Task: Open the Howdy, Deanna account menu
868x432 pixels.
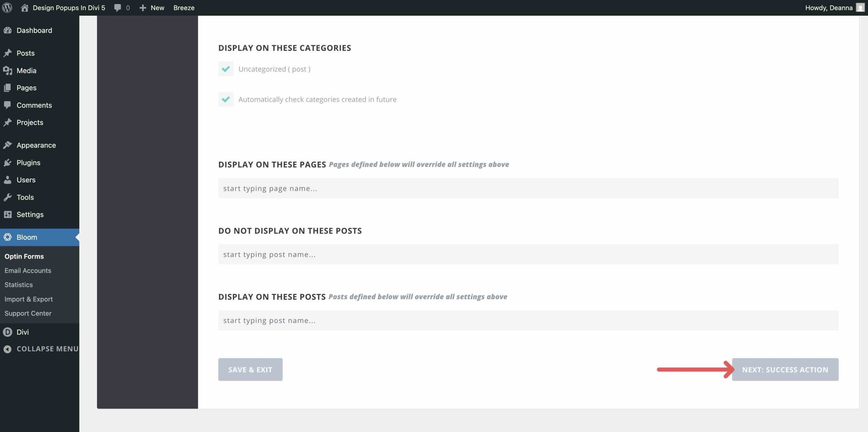Action: click(829, 7)
